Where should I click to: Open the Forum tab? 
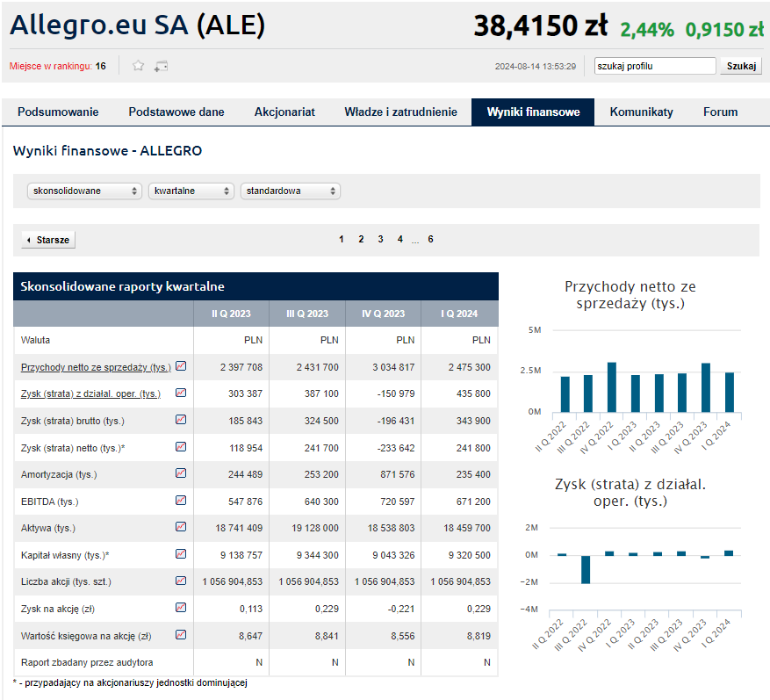(x=721, y=112)
